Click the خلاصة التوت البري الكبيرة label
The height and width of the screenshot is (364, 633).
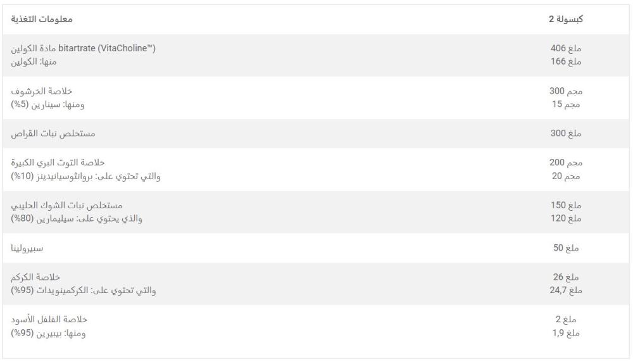(x=58, y=162)
